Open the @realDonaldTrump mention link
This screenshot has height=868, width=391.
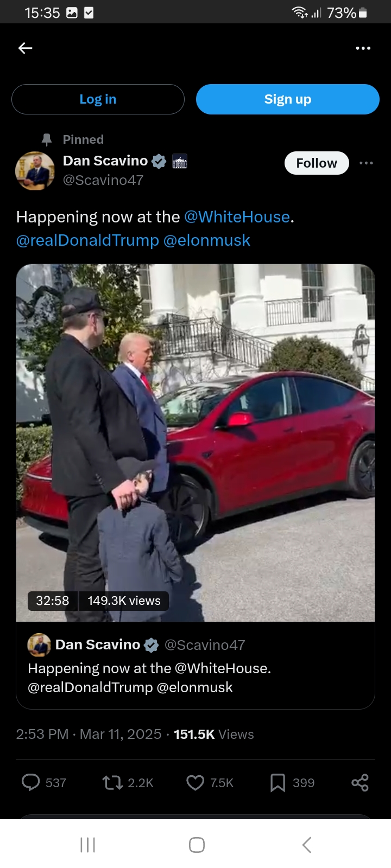click(x=87, y=240)
